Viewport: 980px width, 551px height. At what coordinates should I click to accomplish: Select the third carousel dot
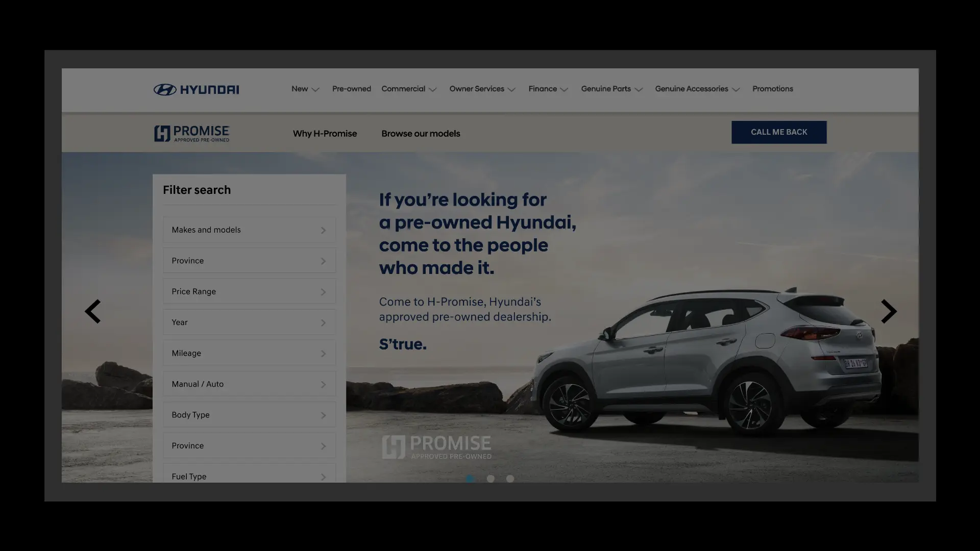510,479
